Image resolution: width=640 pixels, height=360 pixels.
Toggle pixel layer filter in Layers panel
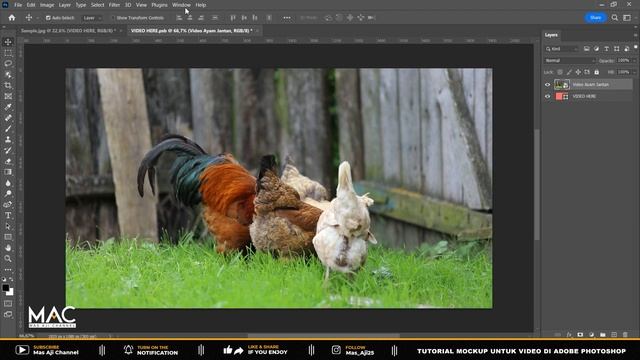[587, 49]
